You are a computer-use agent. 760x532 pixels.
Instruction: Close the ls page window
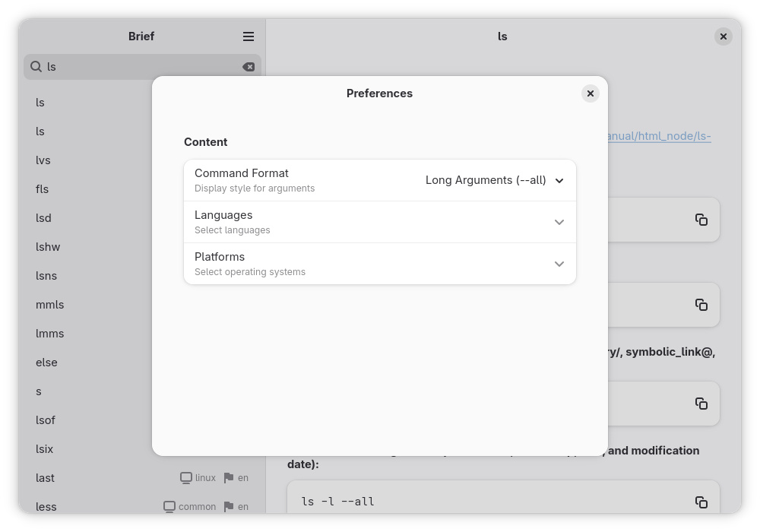[723, 36]
